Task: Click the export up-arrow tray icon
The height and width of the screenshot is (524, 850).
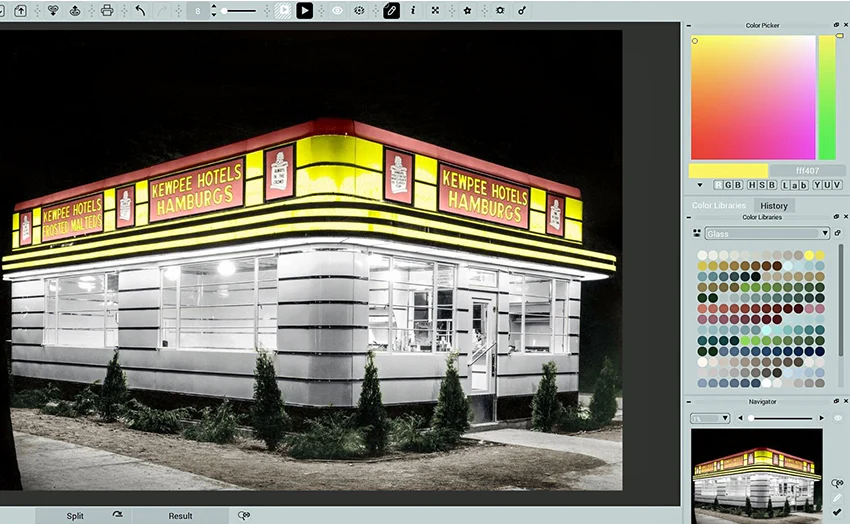Action: point(75,10)
